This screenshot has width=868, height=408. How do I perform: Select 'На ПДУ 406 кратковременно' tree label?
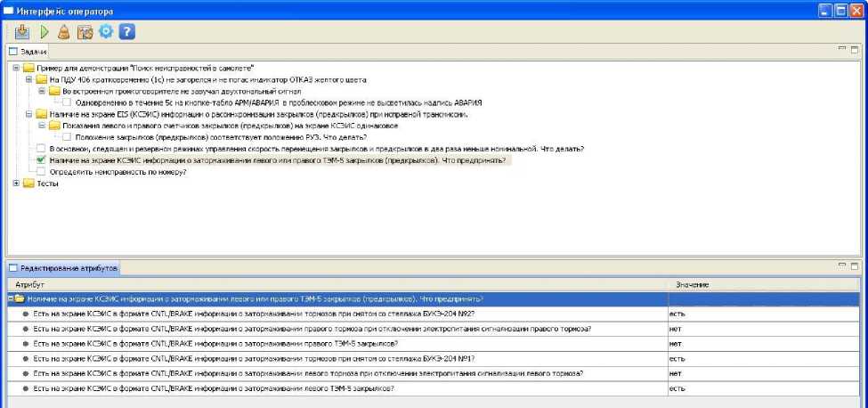pos(207,79)
